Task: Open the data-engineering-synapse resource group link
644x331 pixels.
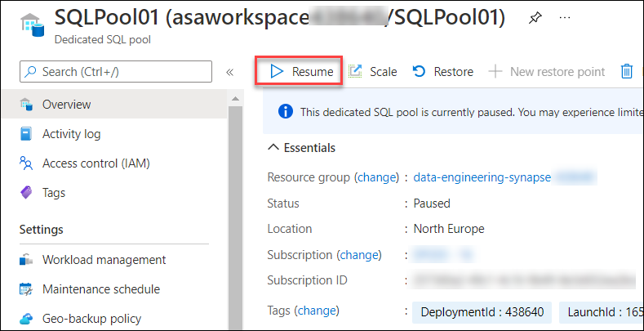Action: (x=482, y=177)
